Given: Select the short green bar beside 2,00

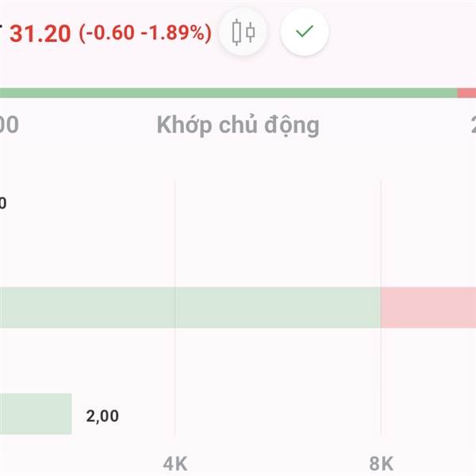Looking at the screenshot, I should (36, 414).
